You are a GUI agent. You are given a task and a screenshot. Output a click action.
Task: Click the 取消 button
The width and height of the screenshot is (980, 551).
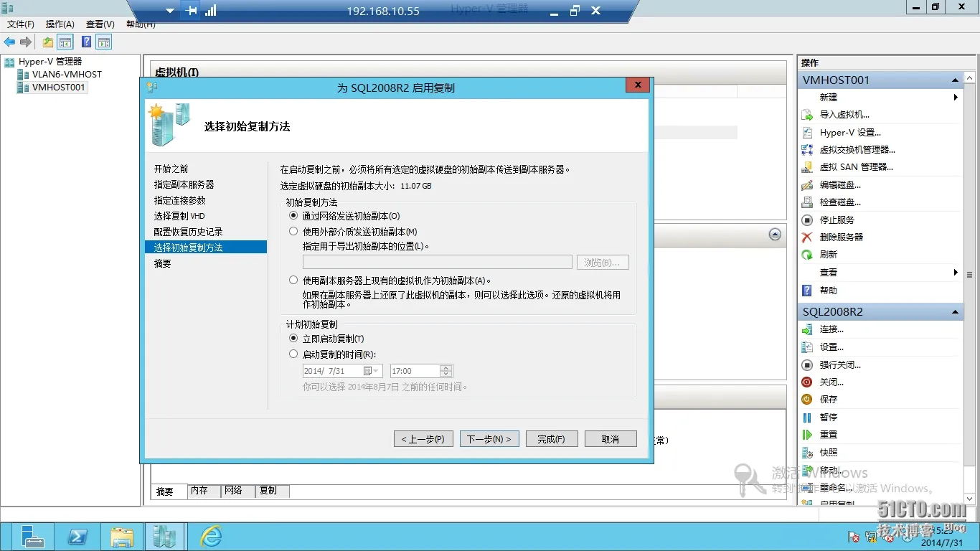[x=611, y=439]
